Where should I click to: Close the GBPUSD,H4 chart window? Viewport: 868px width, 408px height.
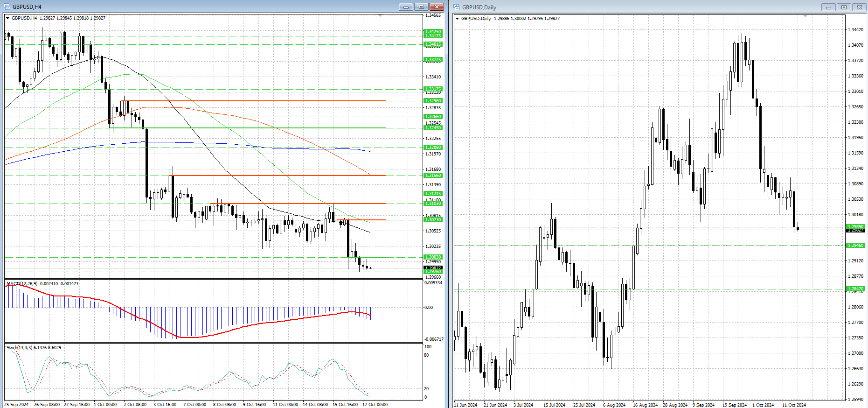click(437, 7)
